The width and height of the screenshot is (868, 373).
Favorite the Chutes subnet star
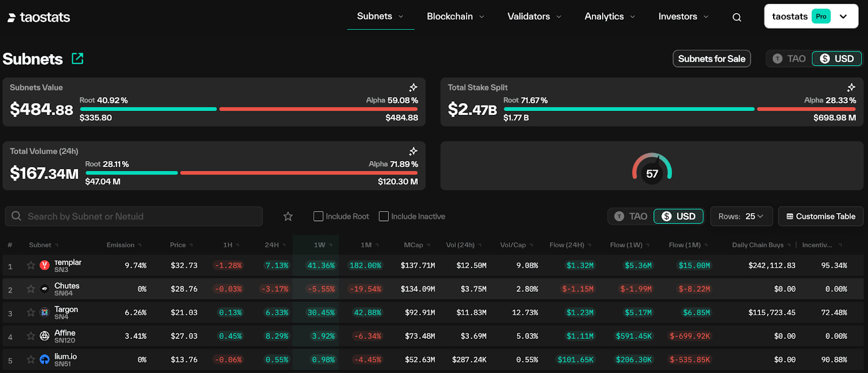pyautogui.click(x=31, y=289)
